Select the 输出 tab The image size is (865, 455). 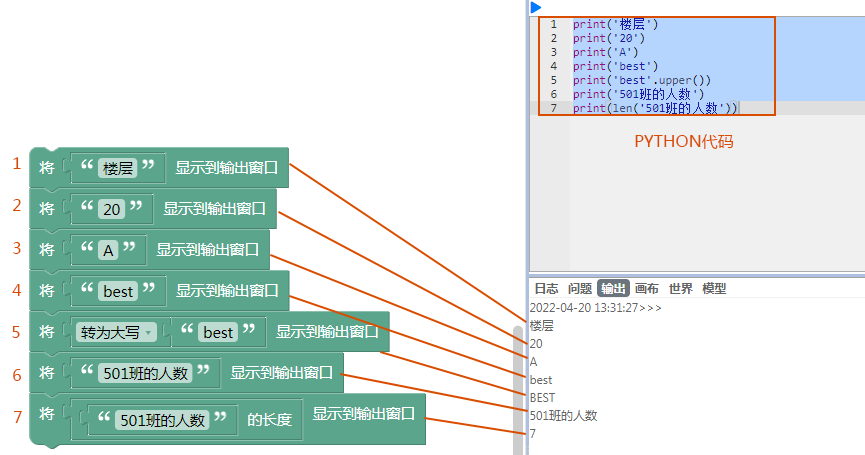(613, 288)
